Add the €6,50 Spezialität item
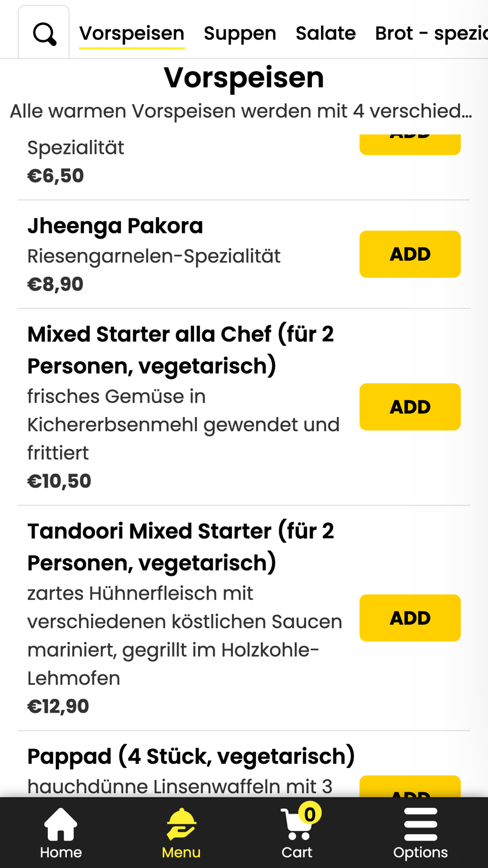488x868 pixels. [410, 144]
